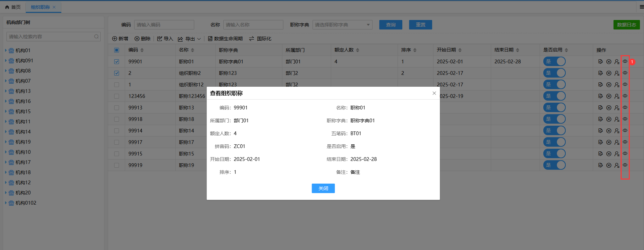Switch to the 首页 home tab
Image resolution: width=644 pixels, height=250 pixels.
point(13,7)
